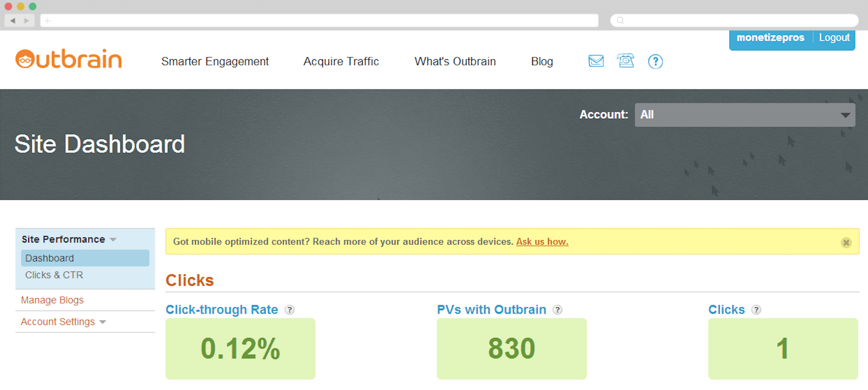The image size is (868, 390).
Task: Open the Account dropdown showing All
Action: (744, 115)
